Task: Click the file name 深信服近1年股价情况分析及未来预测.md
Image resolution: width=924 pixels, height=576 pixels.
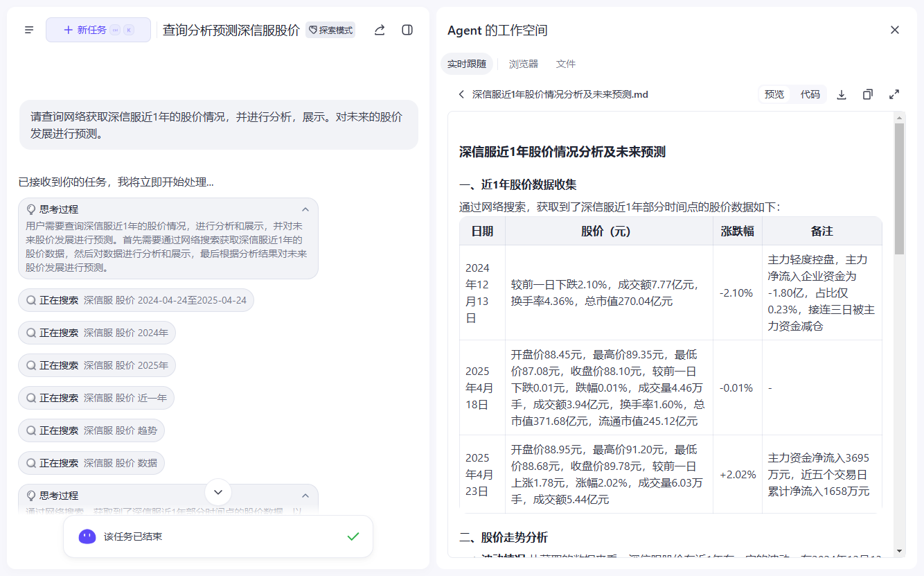Action: (560, 94)
